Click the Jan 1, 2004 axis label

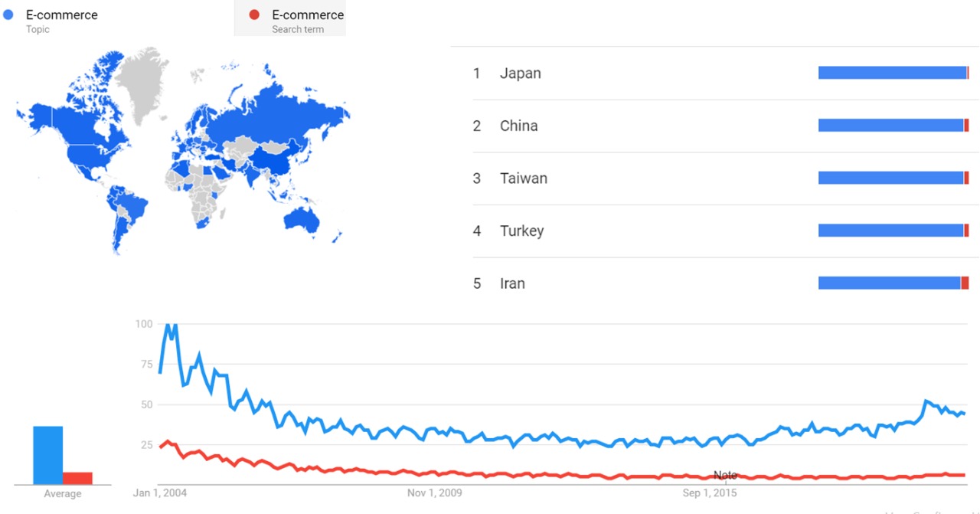click(x=160, y=493)
